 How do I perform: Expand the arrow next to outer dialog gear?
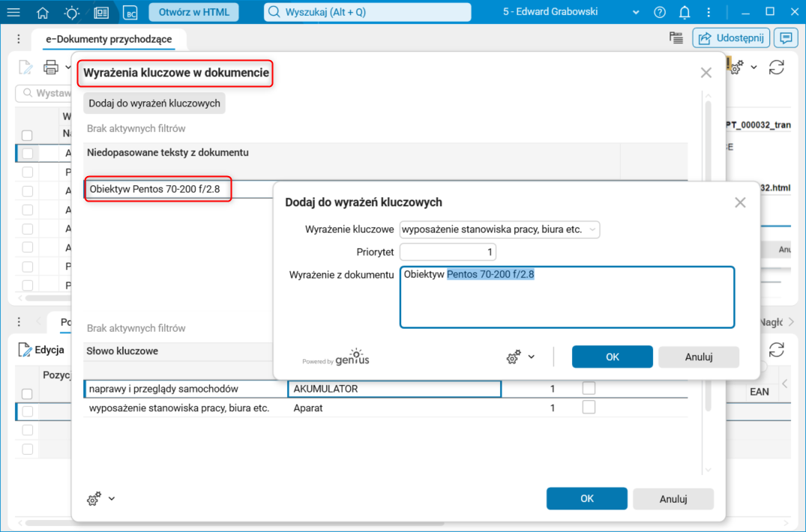112,498
